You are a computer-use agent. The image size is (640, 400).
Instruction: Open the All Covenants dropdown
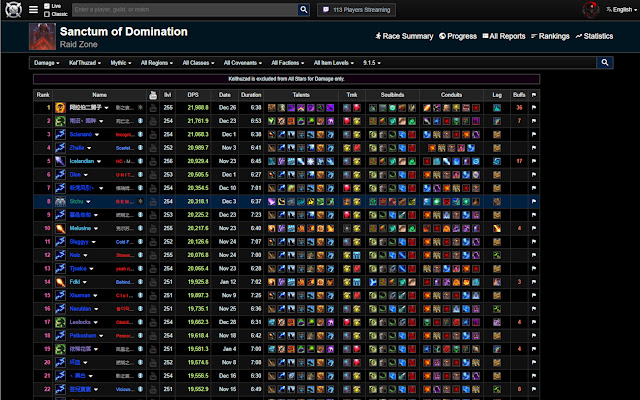242,63
